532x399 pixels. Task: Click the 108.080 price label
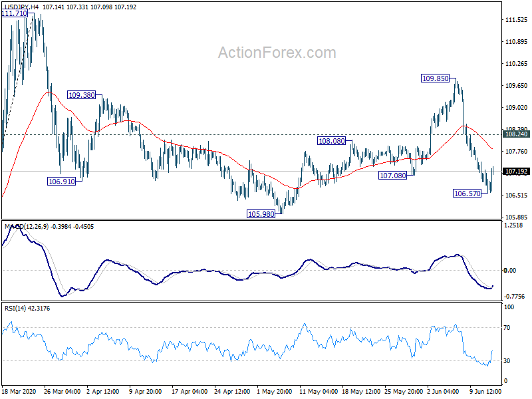point(331,141)
